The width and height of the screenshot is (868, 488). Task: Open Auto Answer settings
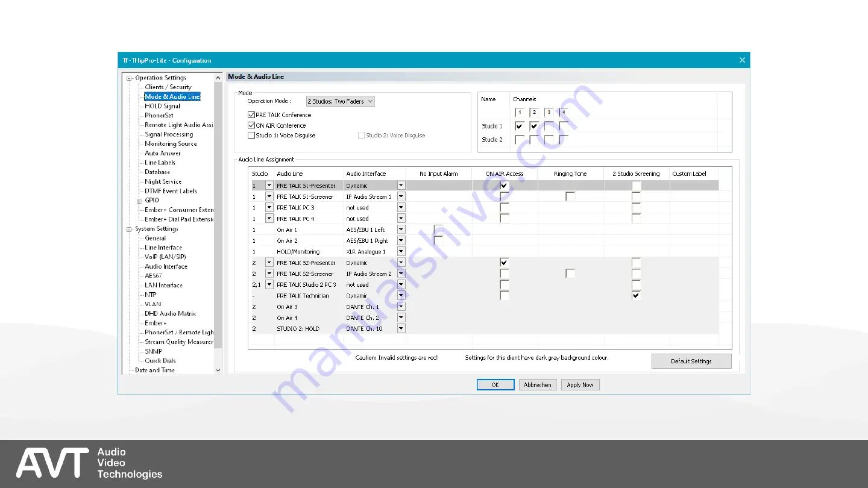tap(163, 153)
